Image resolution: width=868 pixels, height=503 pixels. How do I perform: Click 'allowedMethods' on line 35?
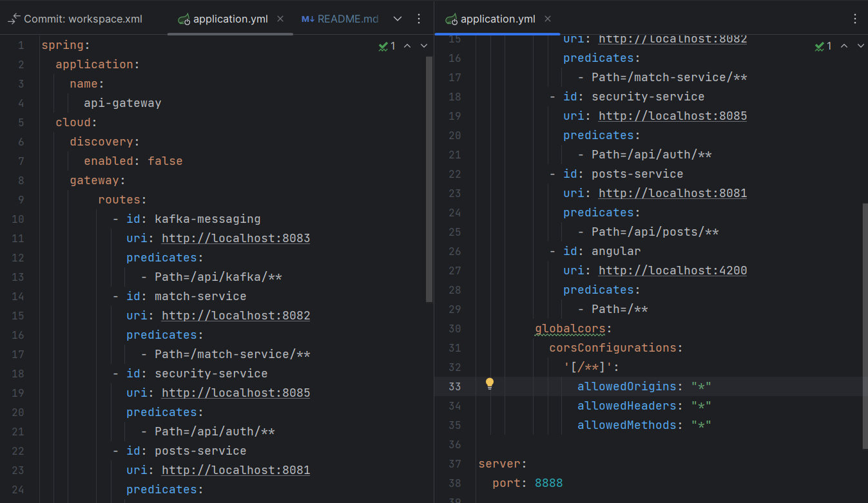[x=627, y=425]
